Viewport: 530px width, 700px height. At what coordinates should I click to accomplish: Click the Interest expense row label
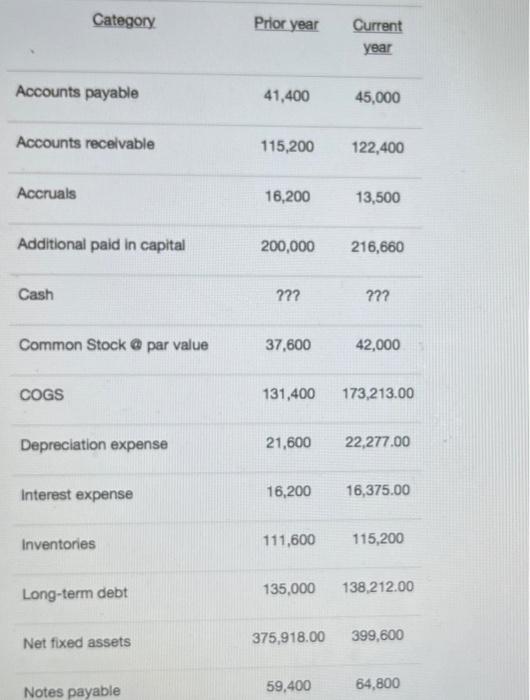click(x=77, y=495)
